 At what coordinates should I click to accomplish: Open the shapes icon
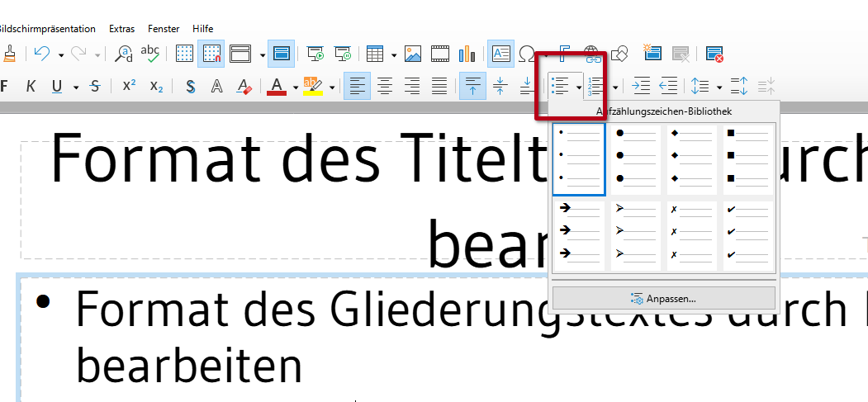coord(621,54)
